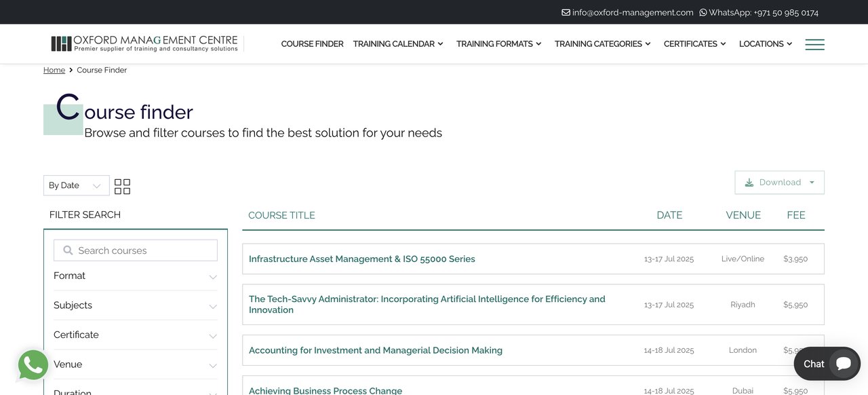The image size is (868, 395).
Task: Click the search magnifier icon
Action: [x=68, y=250]
